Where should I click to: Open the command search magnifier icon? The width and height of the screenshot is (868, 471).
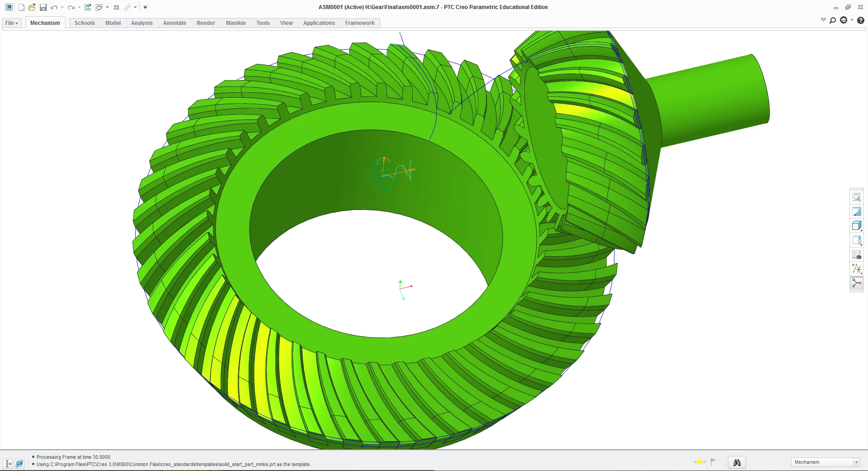point(833,20)
